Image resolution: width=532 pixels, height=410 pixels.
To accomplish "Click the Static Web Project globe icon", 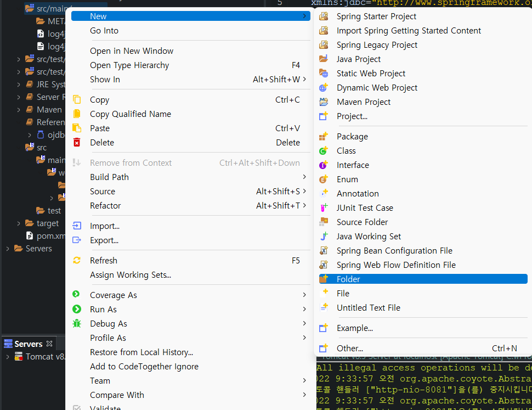I will 324,73.
